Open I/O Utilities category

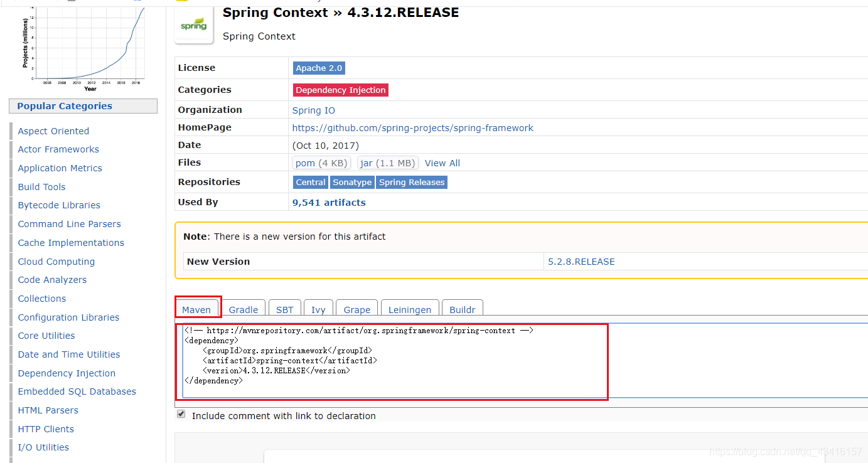(x=43, y=447)
